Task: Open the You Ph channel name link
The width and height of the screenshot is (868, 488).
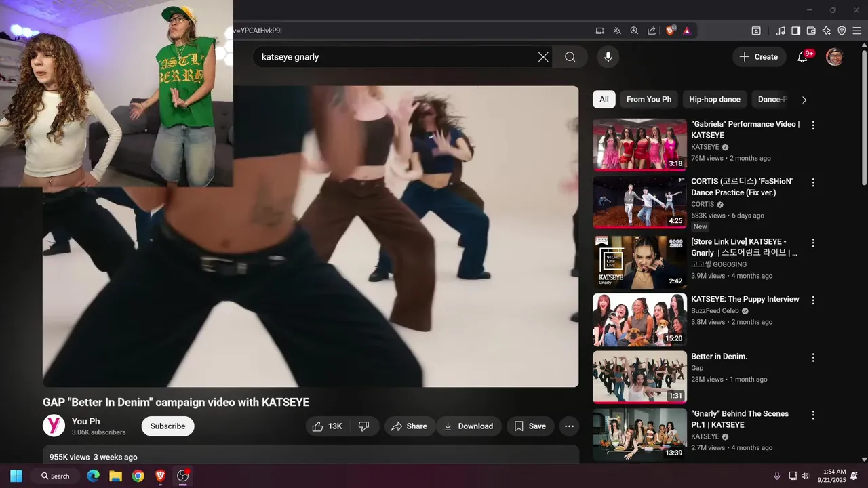Action: [86, 421]
